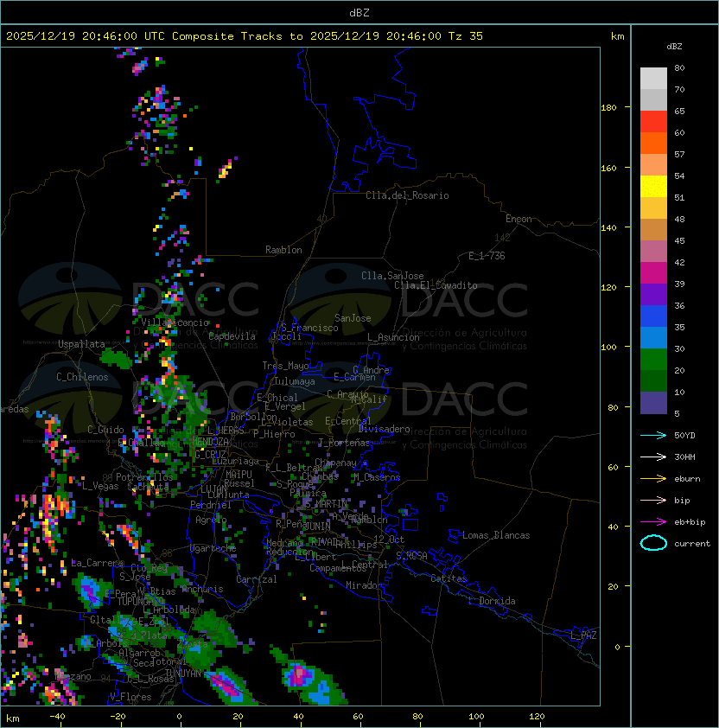Image resolution: width=719 pixels, height=728 pixels.
Task: Click the 'TUNUYAN' map label
Action: click(x=183, y=674)
